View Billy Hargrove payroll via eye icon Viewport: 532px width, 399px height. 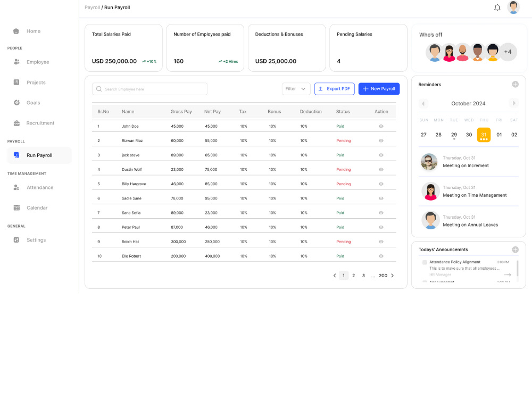tap(381, 184)
